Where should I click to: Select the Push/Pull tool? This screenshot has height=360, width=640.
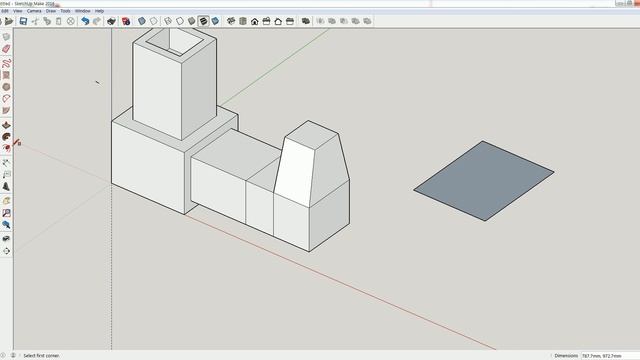pyautogui.click(x=6, y=125)
